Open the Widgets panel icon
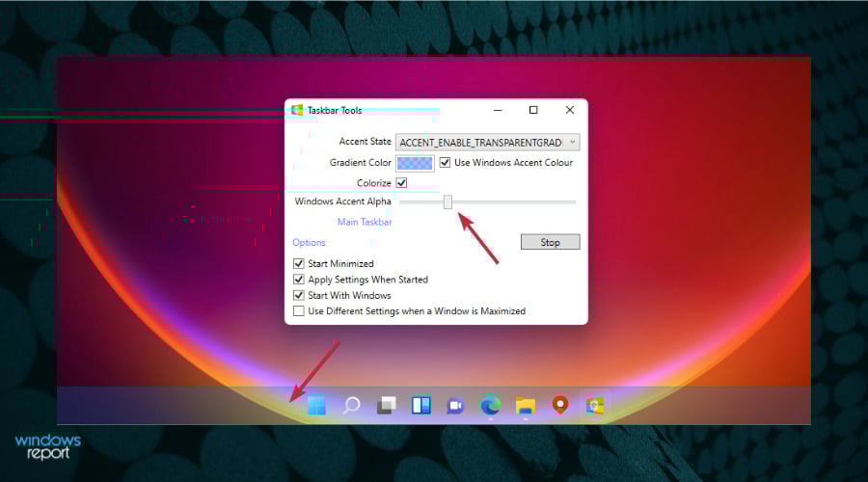Screen dimensions: 868x482 tap(421, 406)
